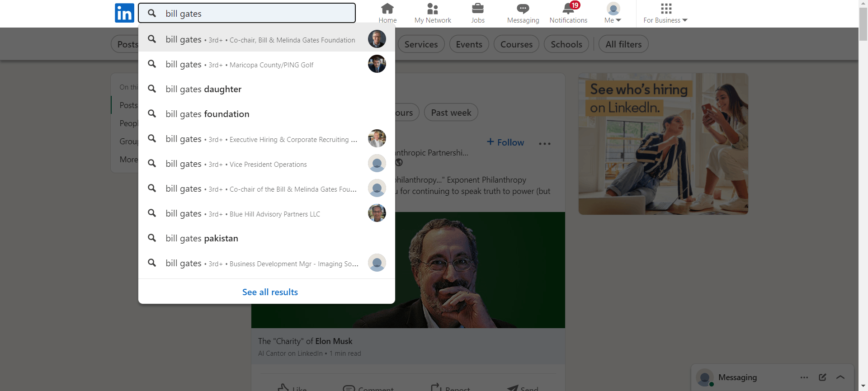Open Messaging in top navigation
This screenshot has width=868, height=391.
(523, 13)
